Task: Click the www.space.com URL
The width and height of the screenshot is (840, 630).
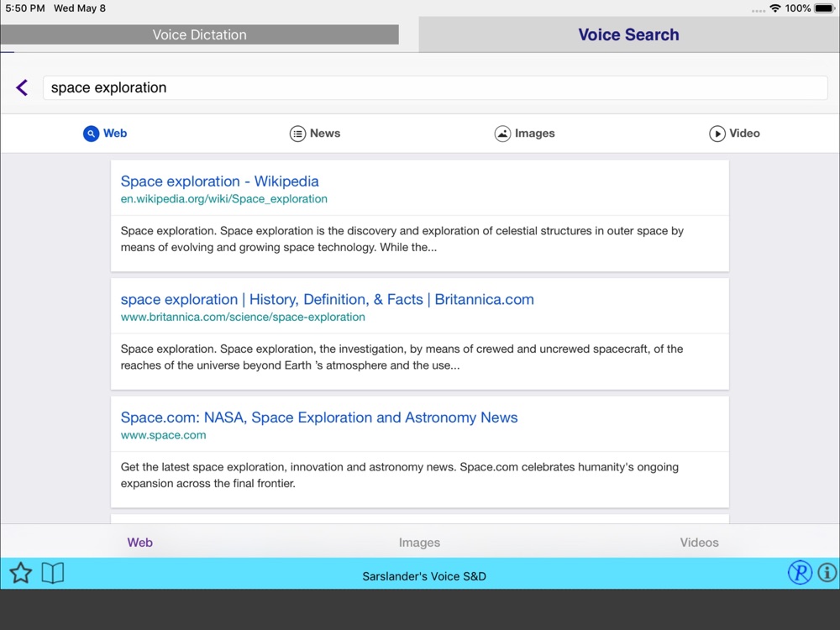Action: 164,435
